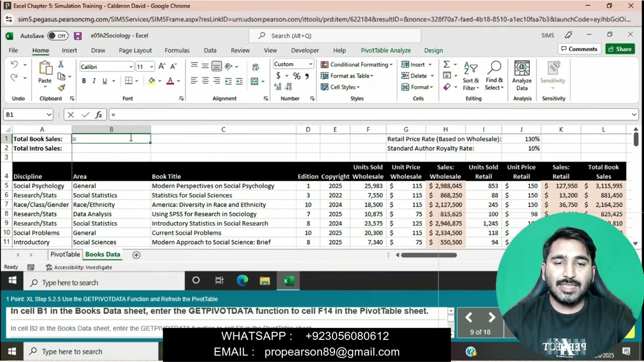The height and width of the screenshot is (362, 644).
Task: Click the Paste clipboard icon
Action: (45, 68)
